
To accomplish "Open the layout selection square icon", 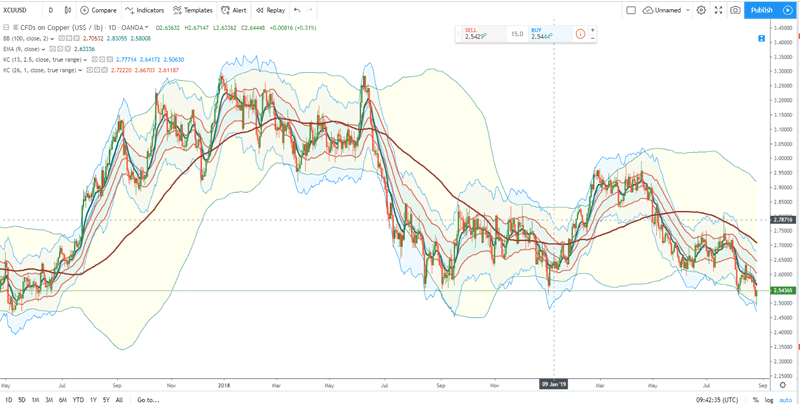I will (x=631, y=10).
